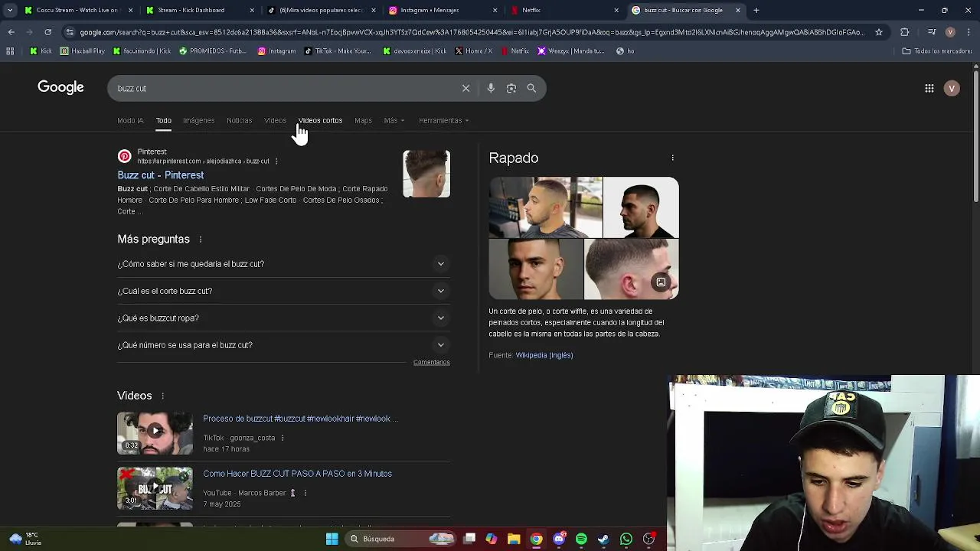Open the Google account avatar
This screenshot has height=551, width=980.
952,88
